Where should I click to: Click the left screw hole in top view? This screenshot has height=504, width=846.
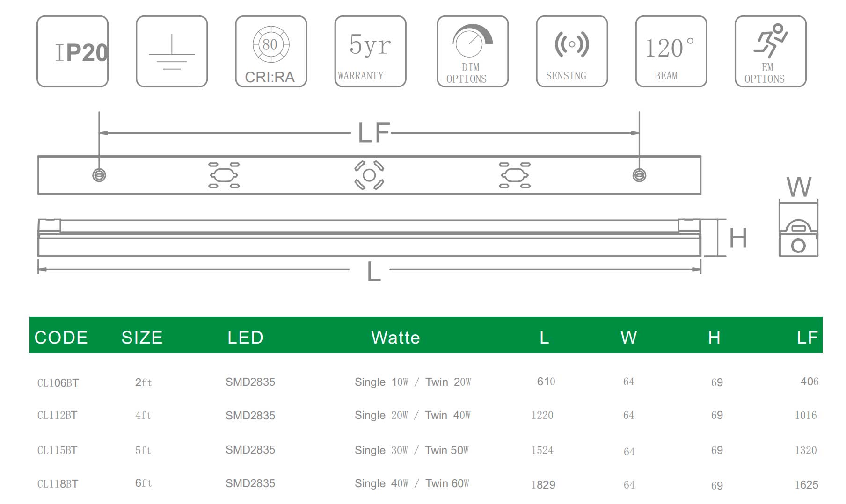[99, 175]
